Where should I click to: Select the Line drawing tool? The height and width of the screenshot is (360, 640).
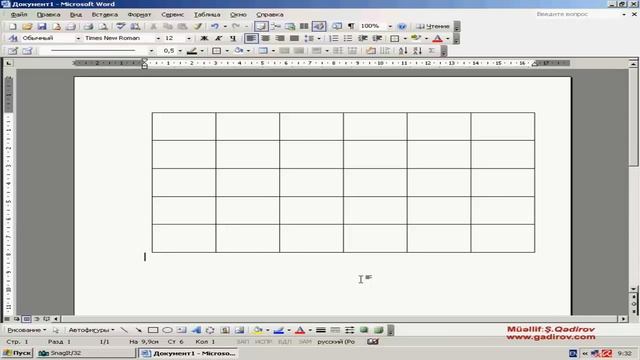click(x=124, y=330)
